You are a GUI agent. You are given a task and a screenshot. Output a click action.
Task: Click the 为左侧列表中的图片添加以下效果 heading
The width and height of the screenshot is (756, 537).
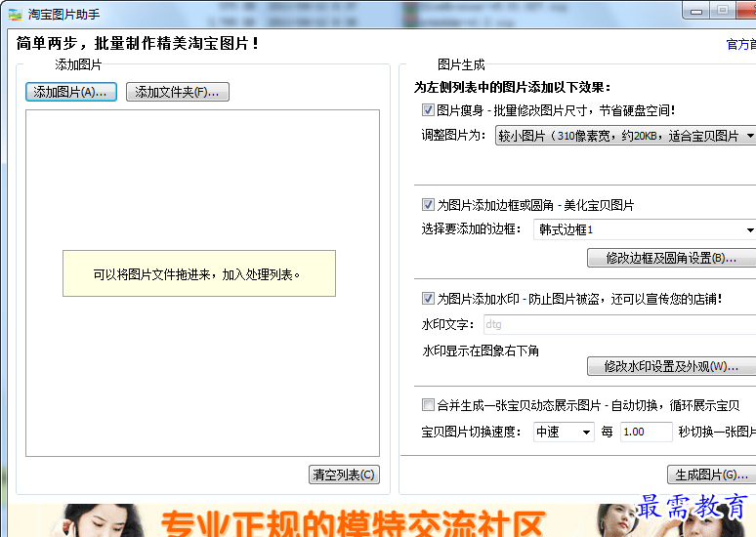[513, 87]
